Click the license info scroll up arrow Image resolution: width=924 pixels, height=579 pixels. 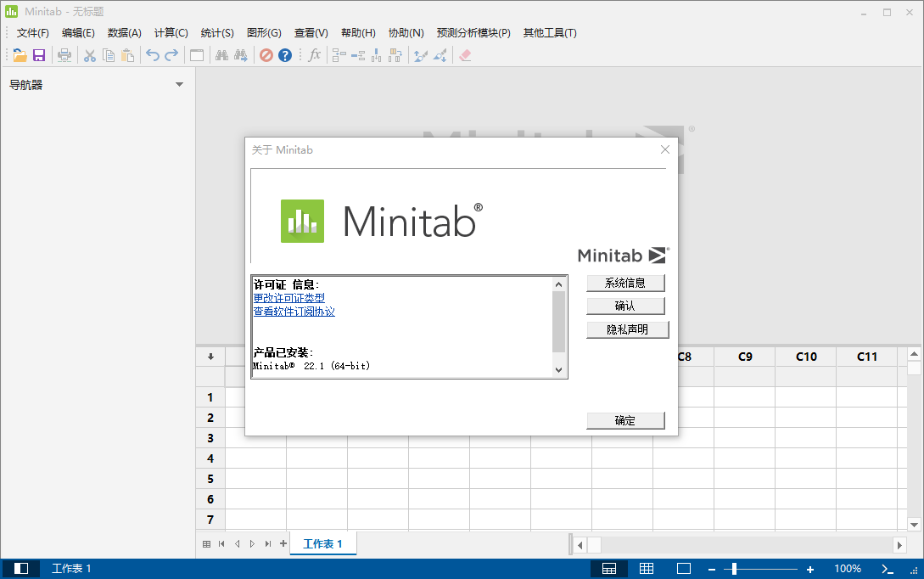[x=558, y=284]
